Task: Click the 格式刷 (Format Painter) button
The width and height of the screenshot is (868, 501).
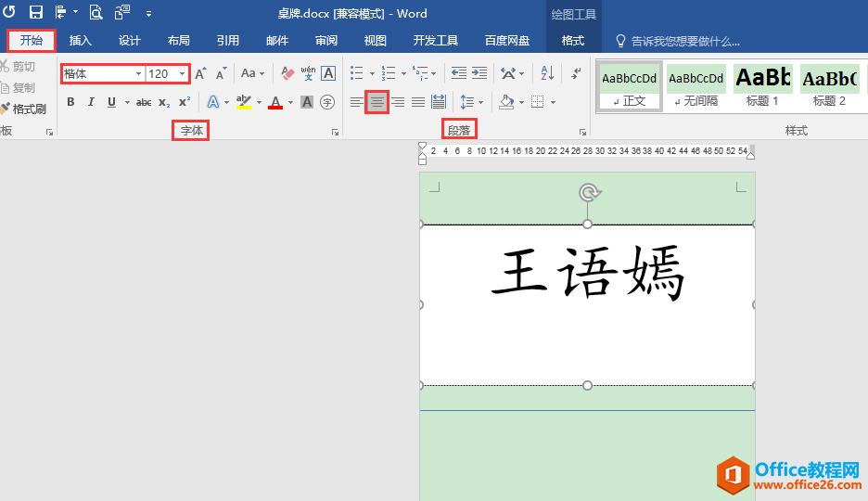Action: coord(23,109)
